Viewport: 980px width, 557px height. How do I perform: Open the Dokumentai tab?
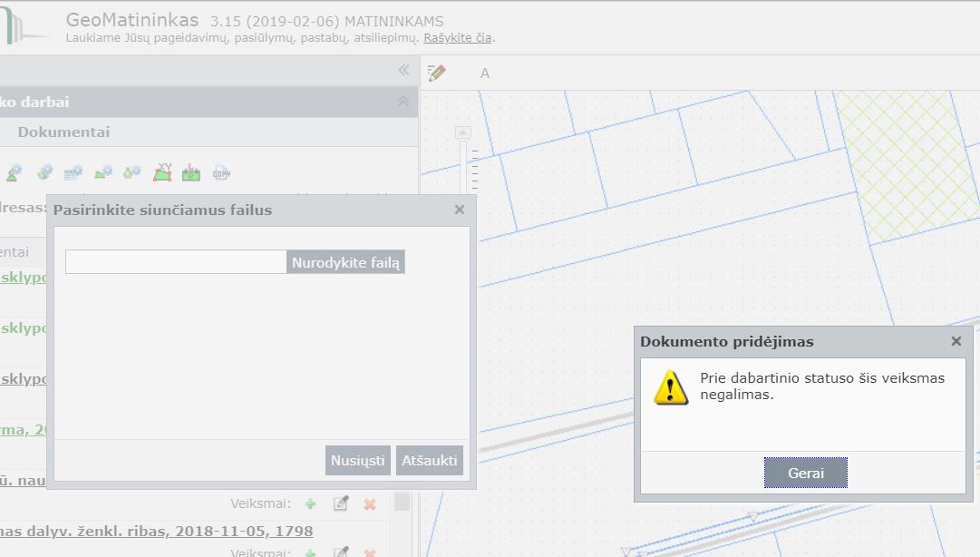click(x=63, y=132)
